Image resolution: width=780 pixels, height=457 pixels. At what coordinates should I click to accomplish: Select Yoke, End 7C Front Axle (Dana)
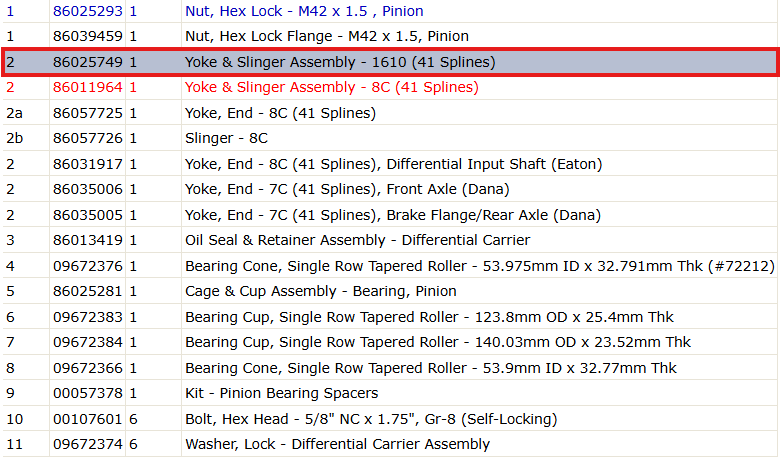tap(390, 189)
